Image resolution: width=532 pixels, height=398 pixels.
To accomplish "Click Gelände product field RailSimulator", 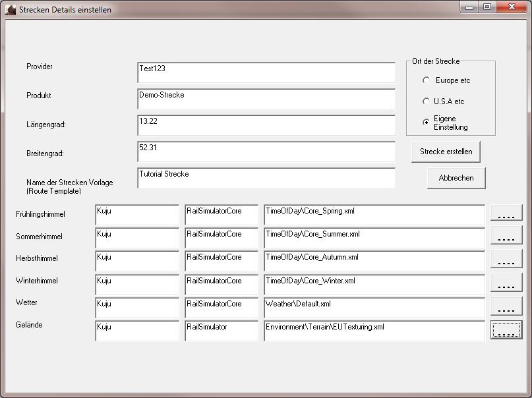I will (222, 331).
